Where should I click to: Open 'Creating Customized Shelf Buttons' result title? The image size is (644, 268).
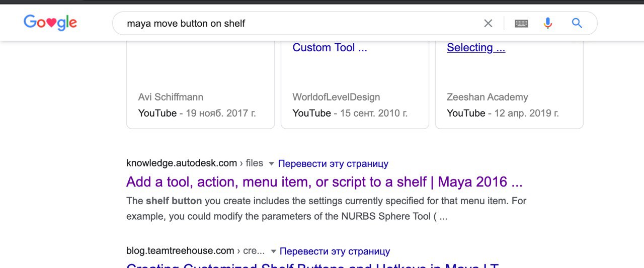[x=312, y=264]
